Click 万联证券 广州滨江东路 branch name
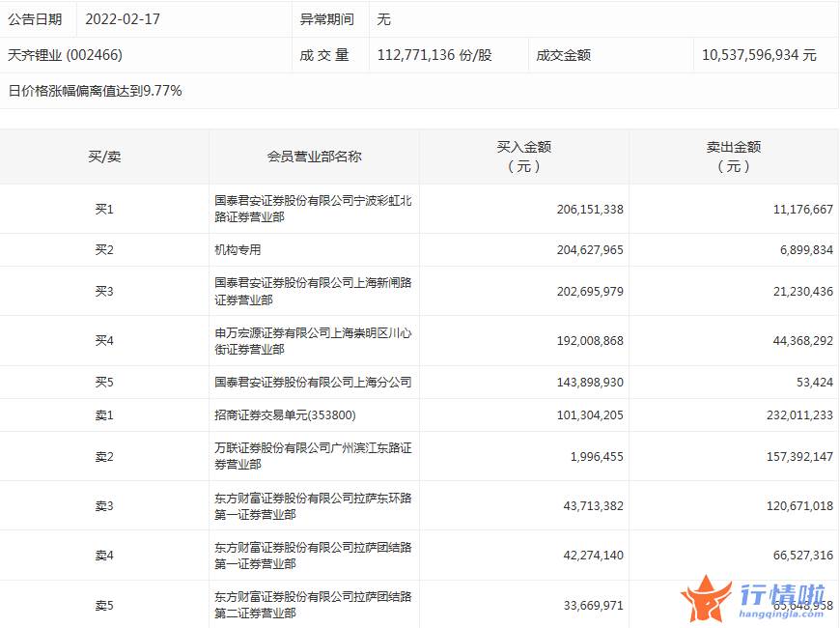This screenshot has width=840, height=628. [313, 456]
